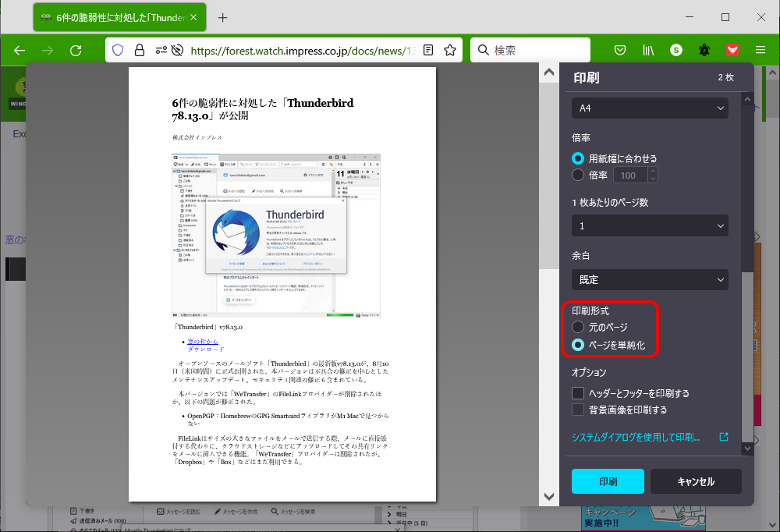Viewport: 780px width, 532px height.
Task: Click the 印刷 button to print
Action: (x=608, y=481)
